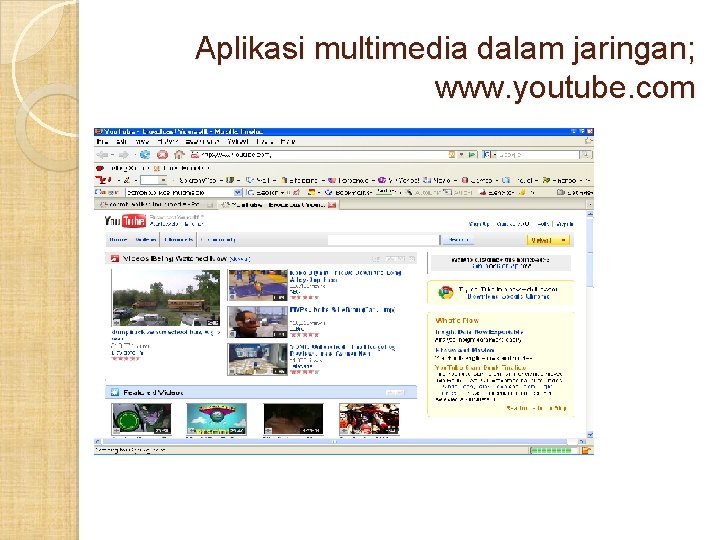The height and width of the screenshot is (540, 720).
Task: Open the large school bus video thumbnail
Action: pyautogui.click(x=166, y=298)
